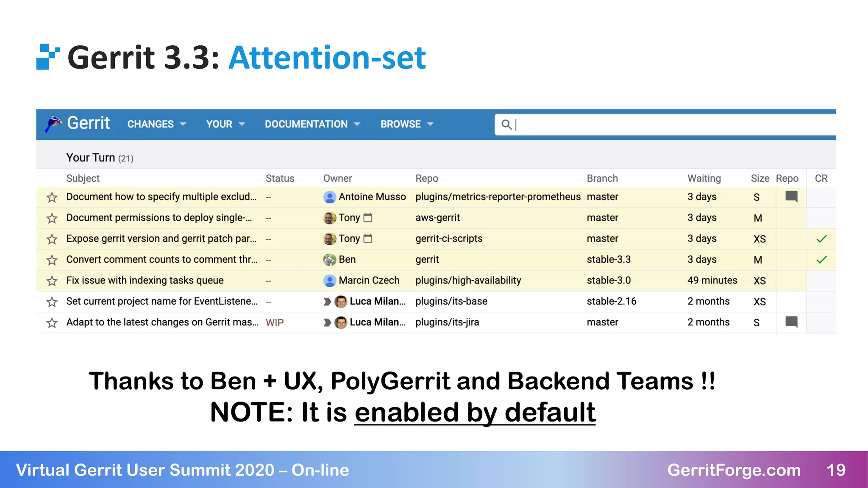Click the CR checkmark on gerrit-ci-scripts row

821,239
